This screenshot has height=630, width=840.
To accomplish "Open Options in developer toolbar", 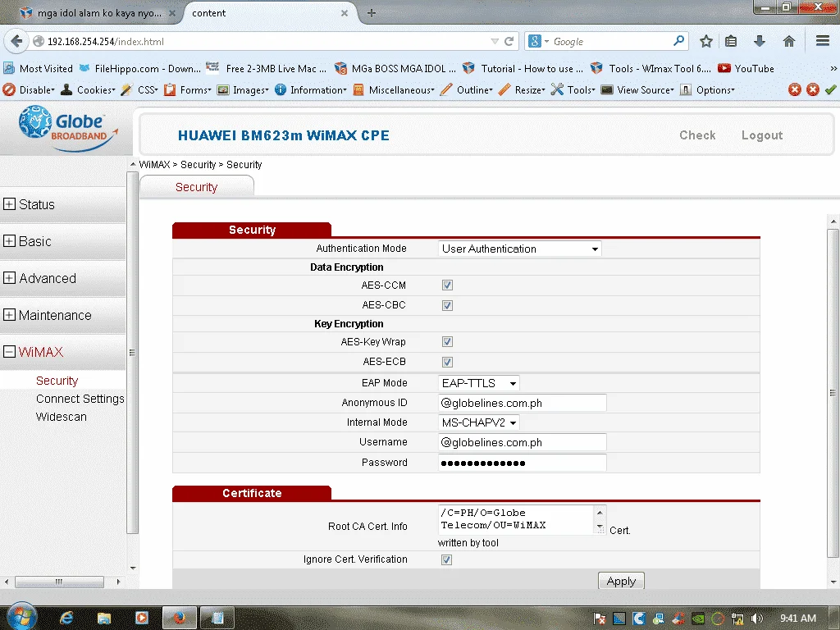I will click(707, 90).
